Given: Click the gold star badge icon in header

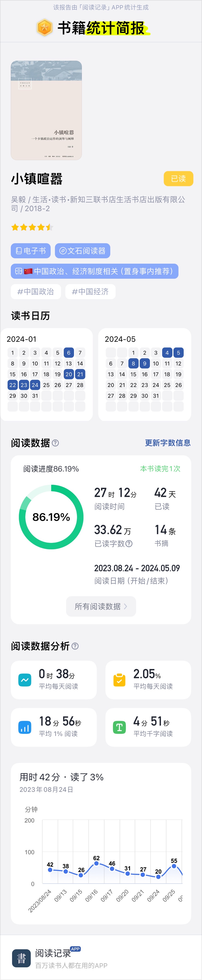Looking at the screenshot, I should click(44, 28).
